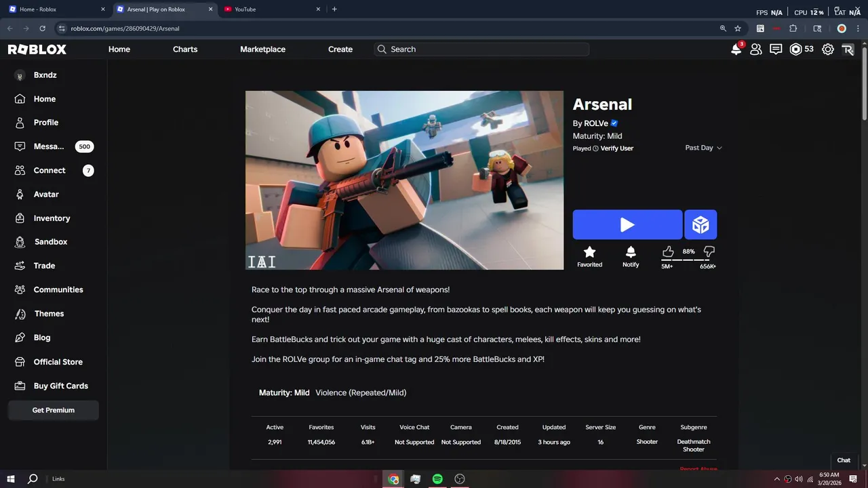
Task: Bookmark this page with the star icon
Action: tap(738, 28)
